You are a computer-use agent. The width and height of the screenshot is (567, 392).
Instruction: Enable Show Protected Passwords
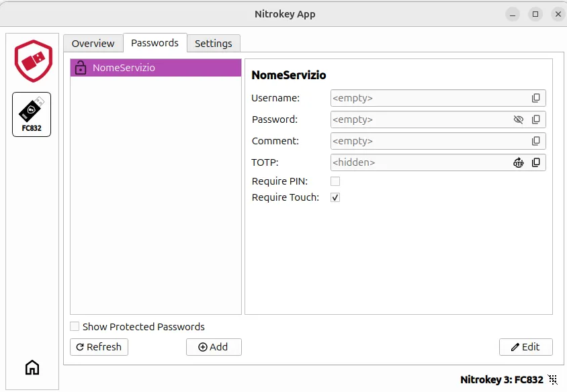pos(75,327)
